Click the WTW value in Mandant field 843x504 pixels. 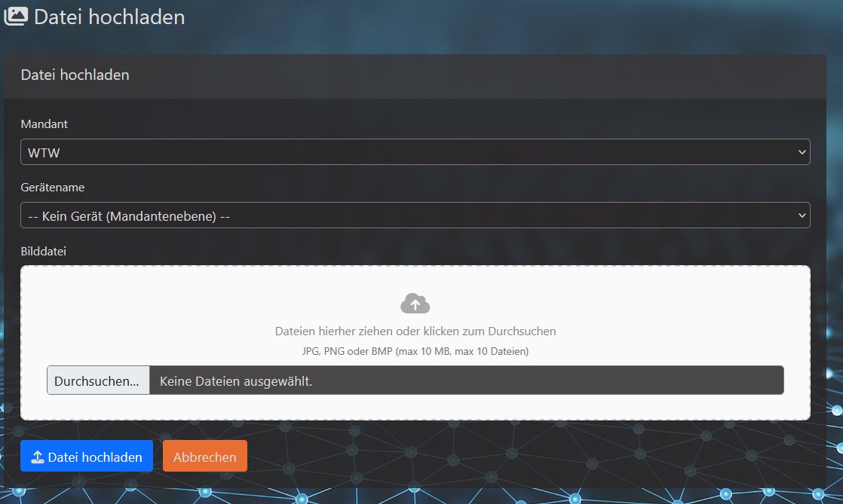pyautogui.click(x=44, y=152)
